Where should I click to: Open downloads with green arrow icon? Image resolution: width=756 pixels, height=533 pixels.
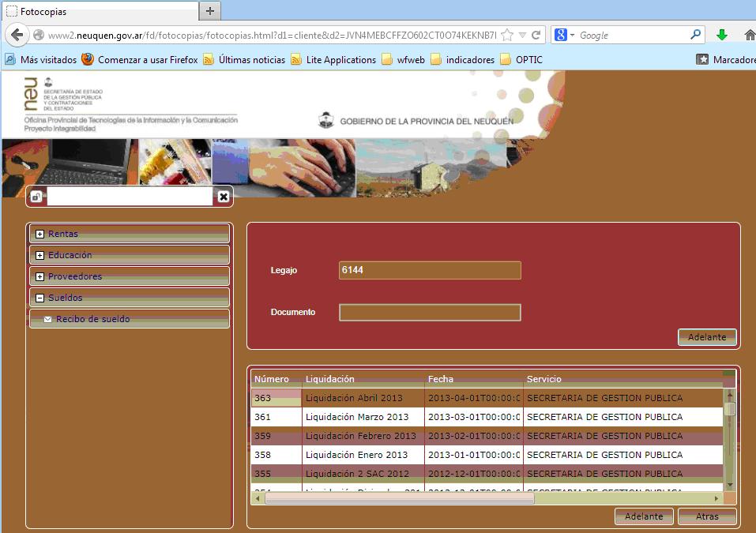(x=721, y=35)
